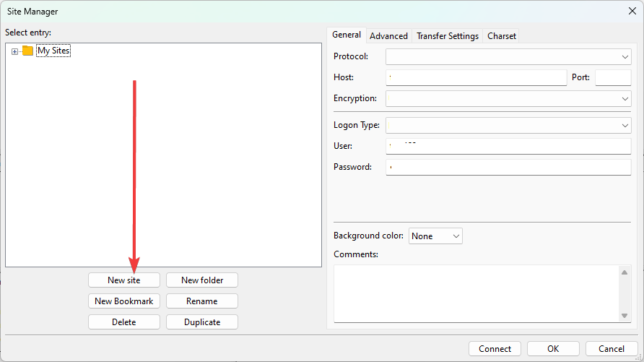
Task: Choose a Background color from dropdown
Action: coord(435,236)
